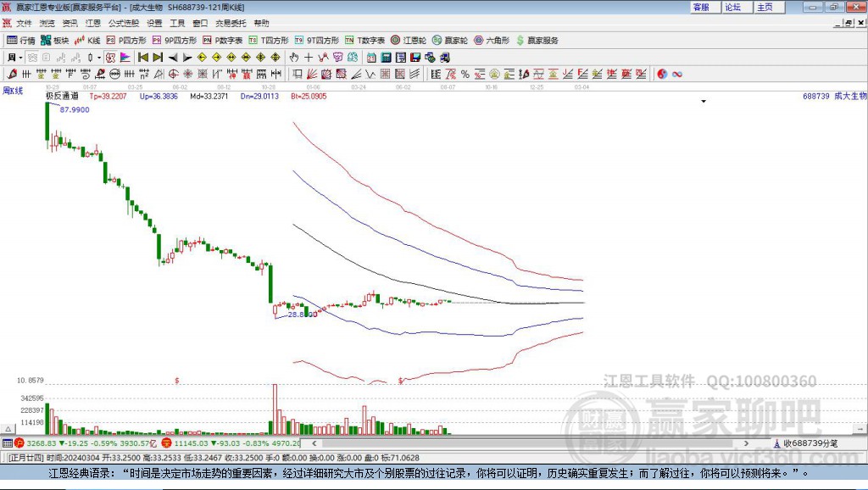Click the red floppy save icon
This screenshot has width=868, height=490.
pos(415,58)
